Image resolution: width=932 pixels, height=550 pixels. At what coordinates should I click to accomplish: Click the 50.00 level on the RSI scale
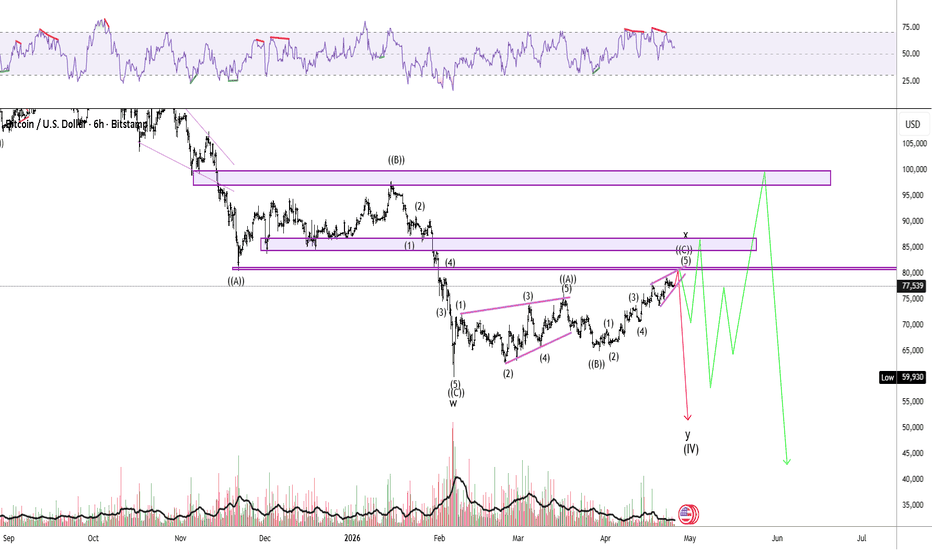910,54
